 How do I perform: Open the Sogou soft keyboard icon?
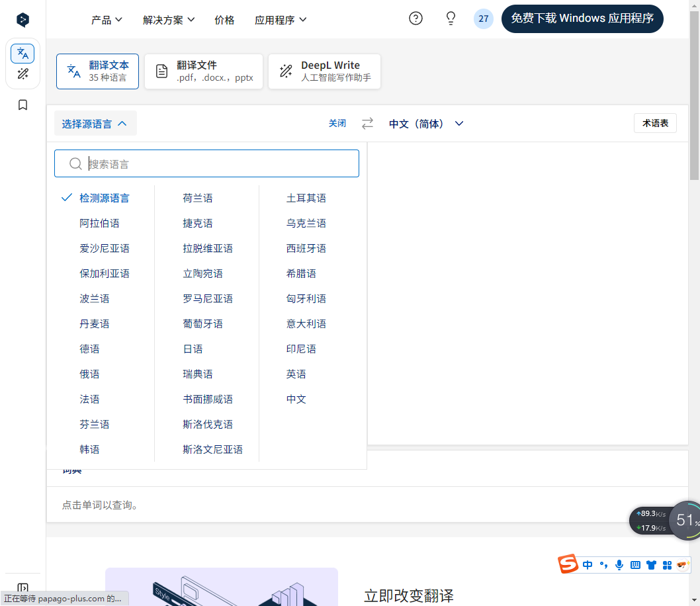[635, 565]
